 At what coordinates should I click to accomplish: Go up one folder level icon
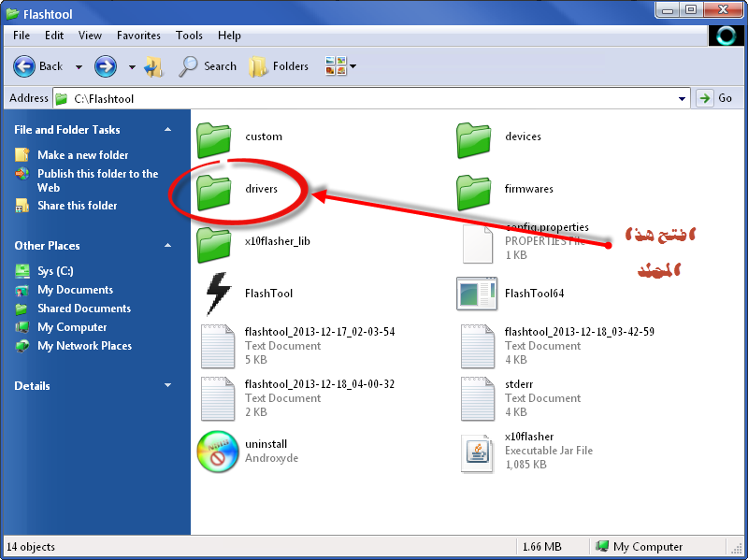[153, 66]
